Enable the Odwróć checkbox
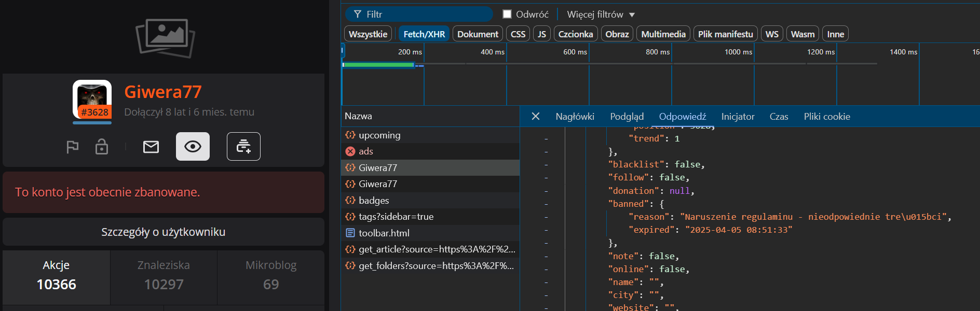The width and height of the screenshot is (980, 311). click(508, 15)
